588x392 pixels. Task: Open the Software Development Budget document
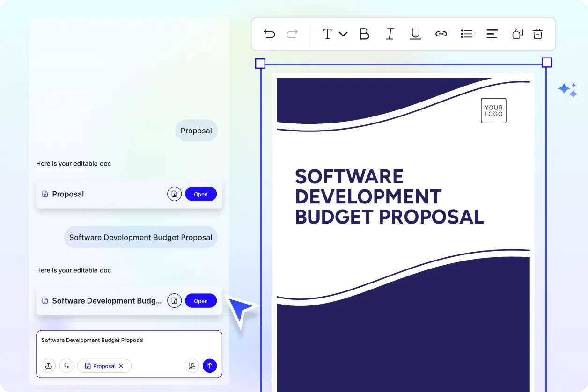pyautogui.click(x=201, y=301)
